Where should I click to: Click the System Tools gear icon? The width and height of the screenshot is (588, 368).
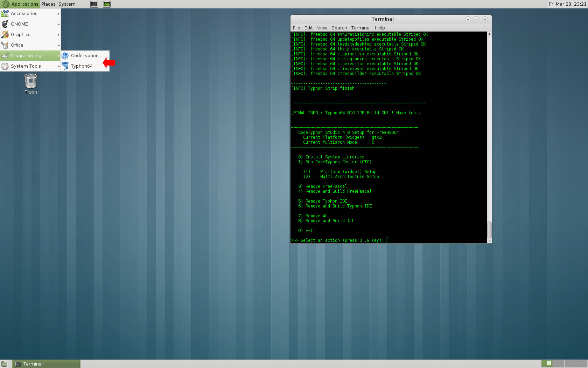point(5,66)
